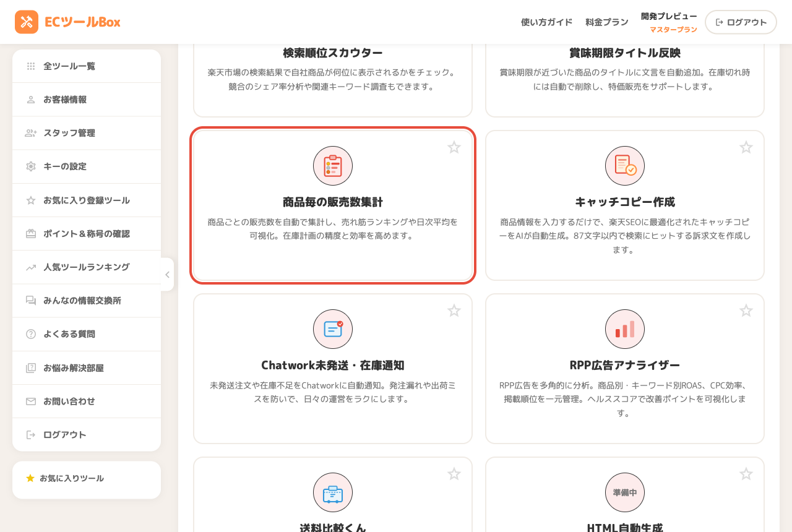The image size is (792, 532).
Task: Open お悩み解決部屋 from the sidebar
Action: (87, 368)
